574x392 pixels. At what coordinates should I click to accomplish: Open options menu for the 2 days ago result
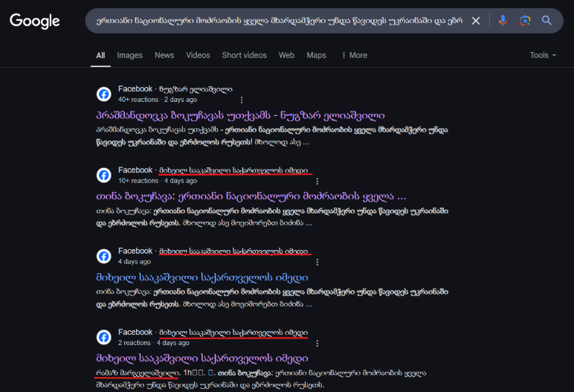pyautogui.click(x=242, y=100)
